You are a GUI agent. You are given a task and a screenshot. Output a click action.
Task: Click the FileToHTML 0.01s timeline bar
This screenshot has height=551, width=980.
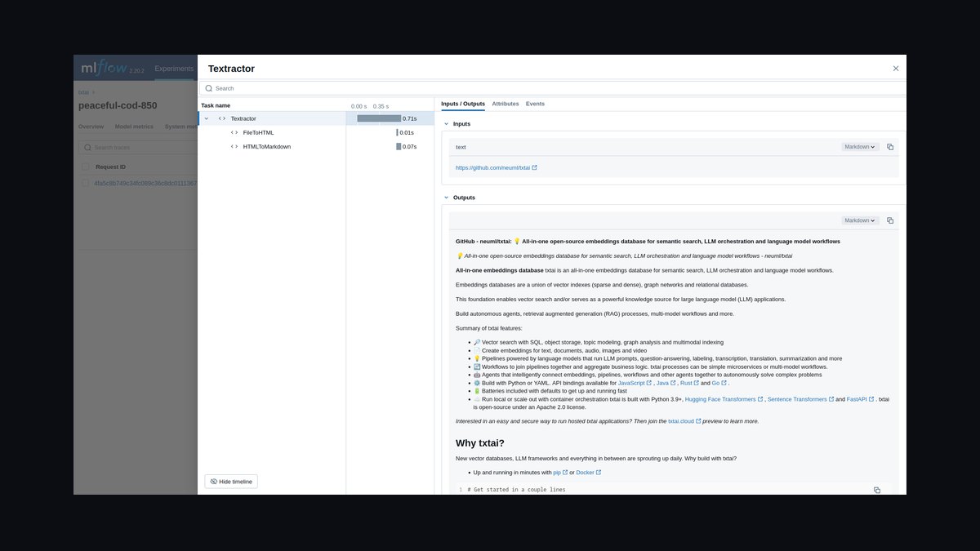point(397,132)
